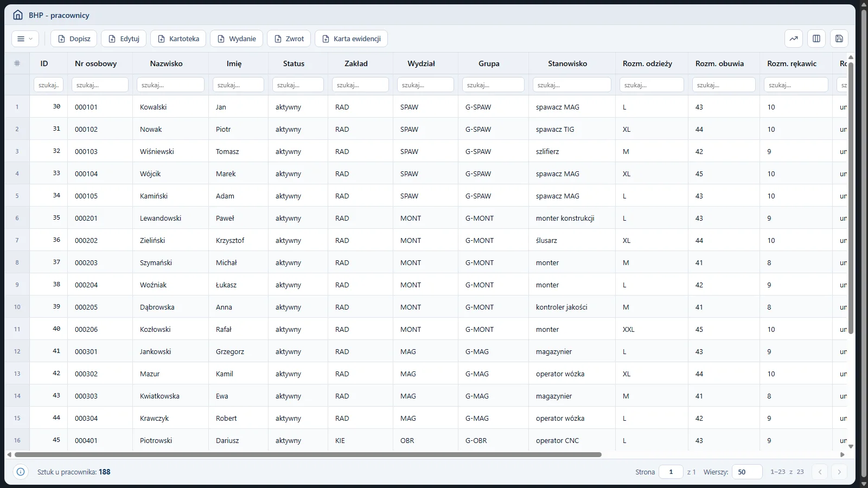868x488 pixels.
Task: Focus the Rozm. obuwia filter field
Action: pos(724,85)
